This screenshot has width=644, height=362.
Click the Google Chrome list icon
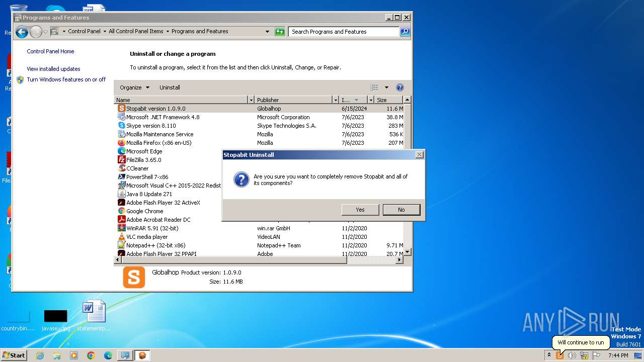(x=121, y=211)
